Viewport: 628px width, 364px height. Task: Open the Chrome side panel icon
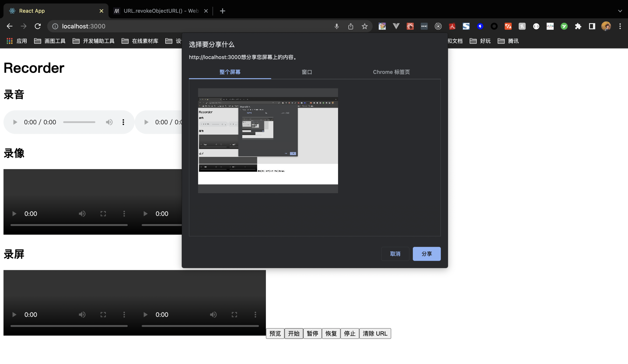(592, 26)
